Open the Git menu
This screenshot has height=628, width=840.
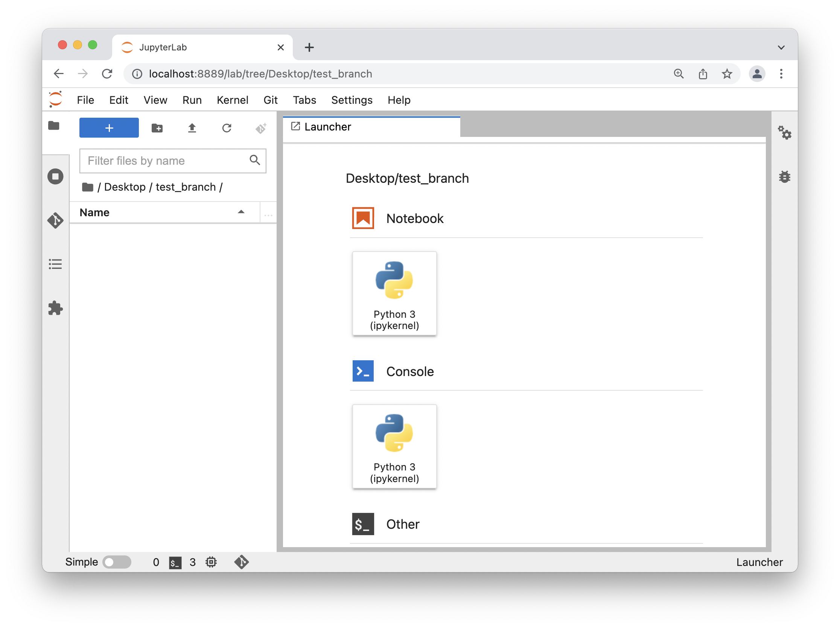270,100
